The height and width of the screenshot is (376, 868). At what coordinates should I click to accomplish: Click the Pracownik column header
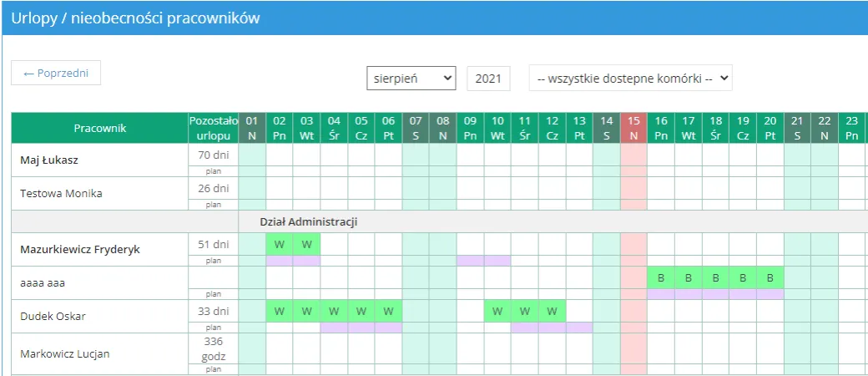tap(99, 128)
